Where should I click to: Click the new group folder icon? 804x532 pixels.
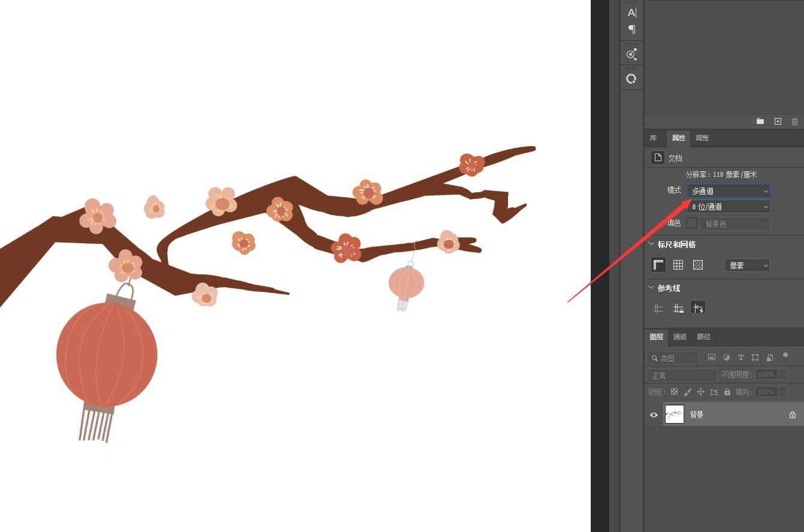[x=760, y=121]
